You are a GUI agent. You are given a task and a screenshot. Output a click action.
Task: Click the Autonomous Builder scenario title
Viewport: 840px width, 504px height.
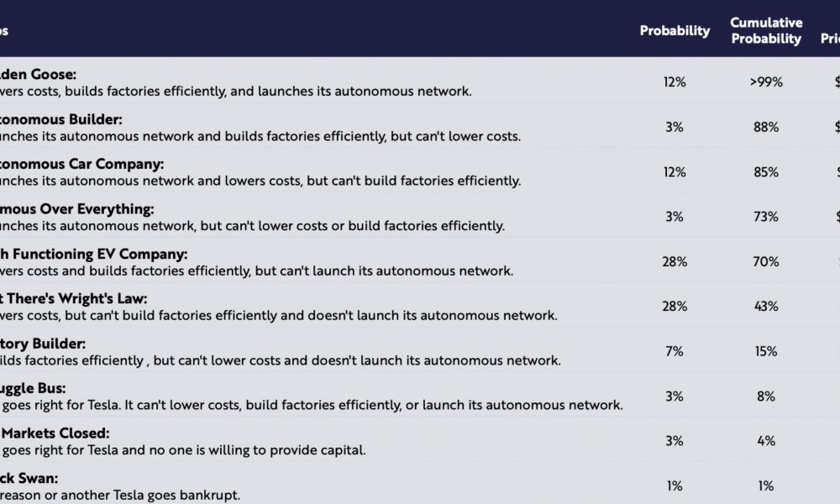pyautogui.click(x=61, y=119)
